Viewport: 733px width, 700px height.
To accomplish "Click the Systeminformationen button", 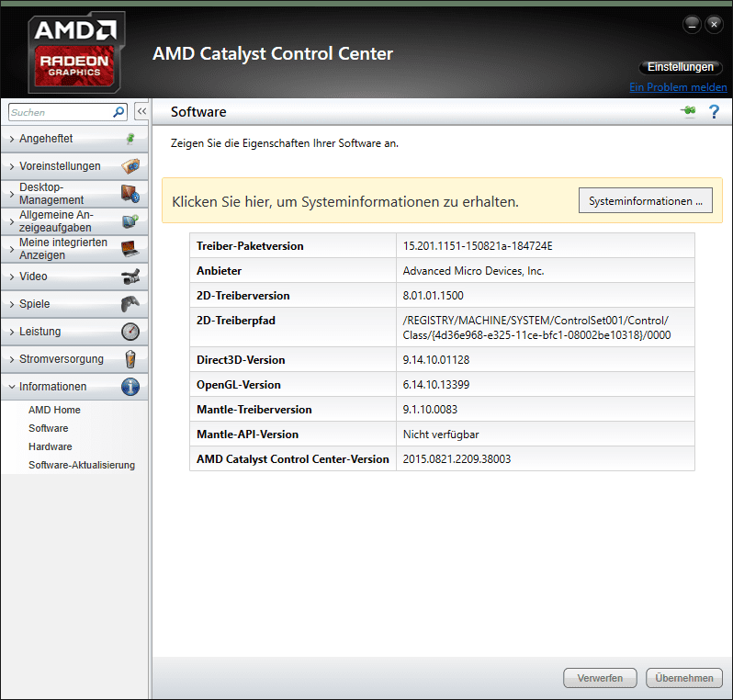I will click(645, 200).
